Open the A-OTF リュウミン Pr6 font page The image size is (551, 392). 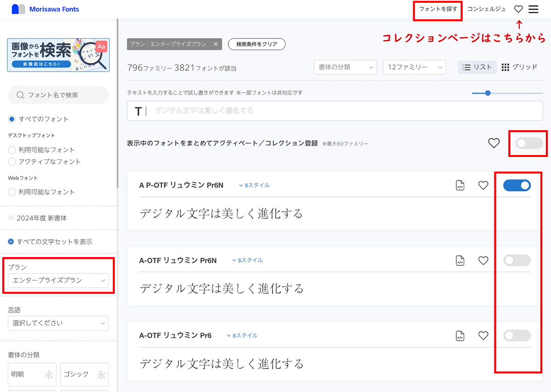[175, 336]
